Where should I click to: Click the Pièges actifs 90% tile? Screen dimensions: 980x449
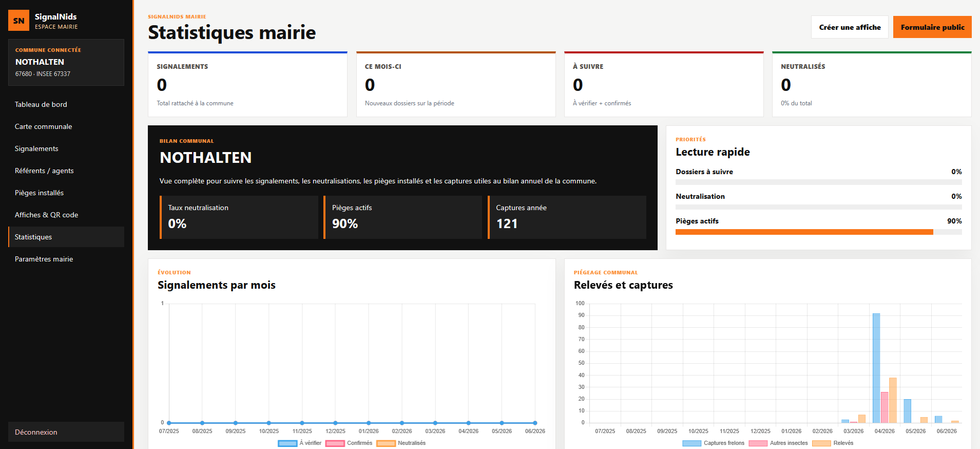pos(403,217)
